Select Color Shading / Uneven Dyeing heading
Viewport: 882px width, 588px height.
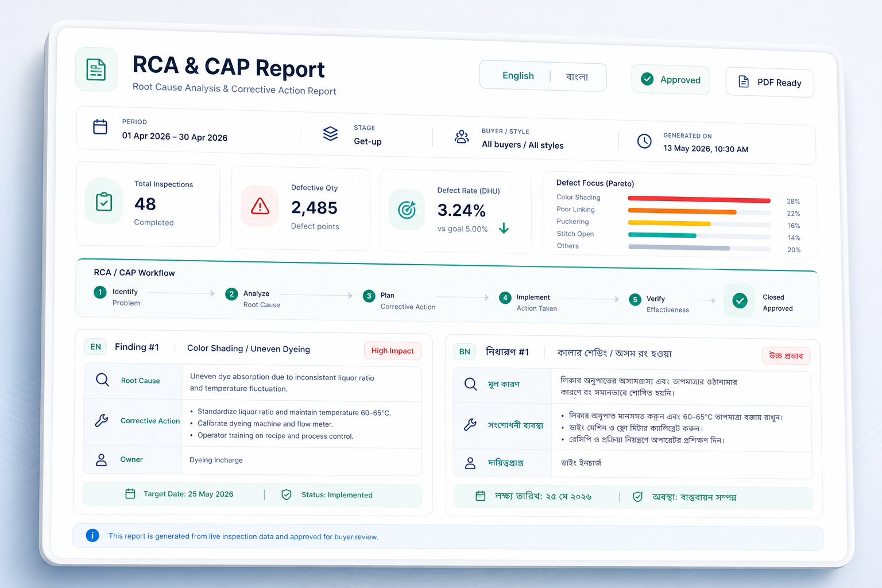[x=249, y=349]
